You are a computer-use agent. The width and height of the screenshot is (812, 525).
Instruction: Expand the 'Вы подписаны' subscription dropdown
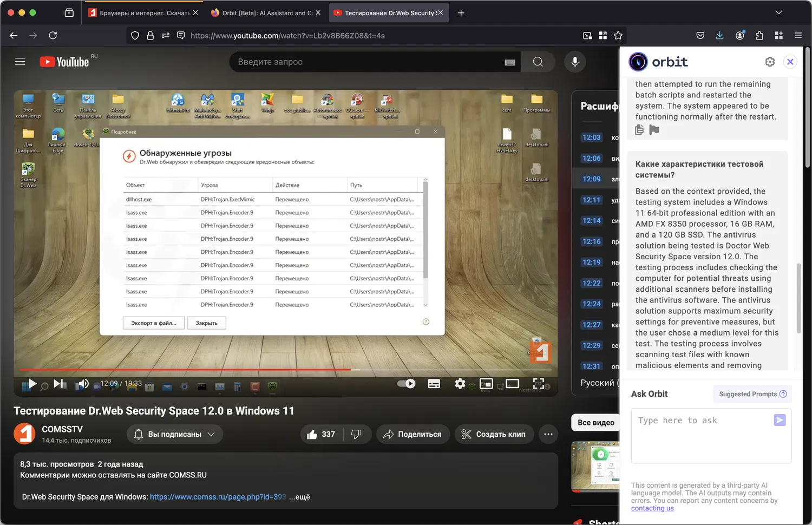(x=175, y=434)
